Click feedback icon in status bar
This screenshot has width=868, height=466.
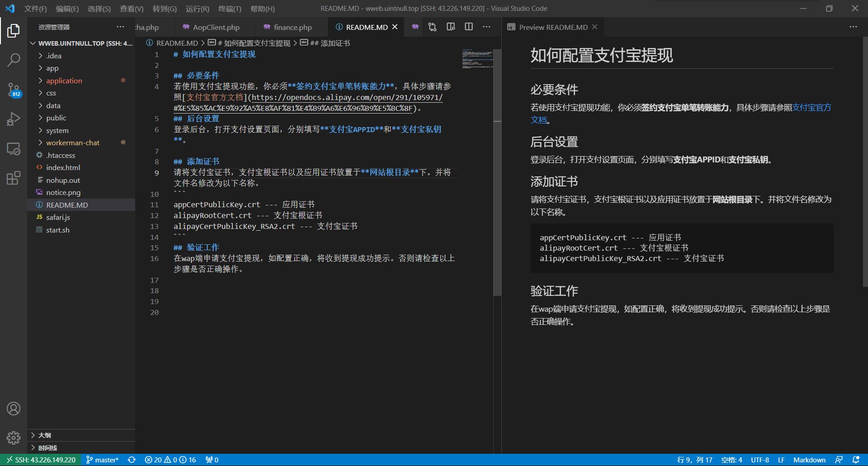839,460
